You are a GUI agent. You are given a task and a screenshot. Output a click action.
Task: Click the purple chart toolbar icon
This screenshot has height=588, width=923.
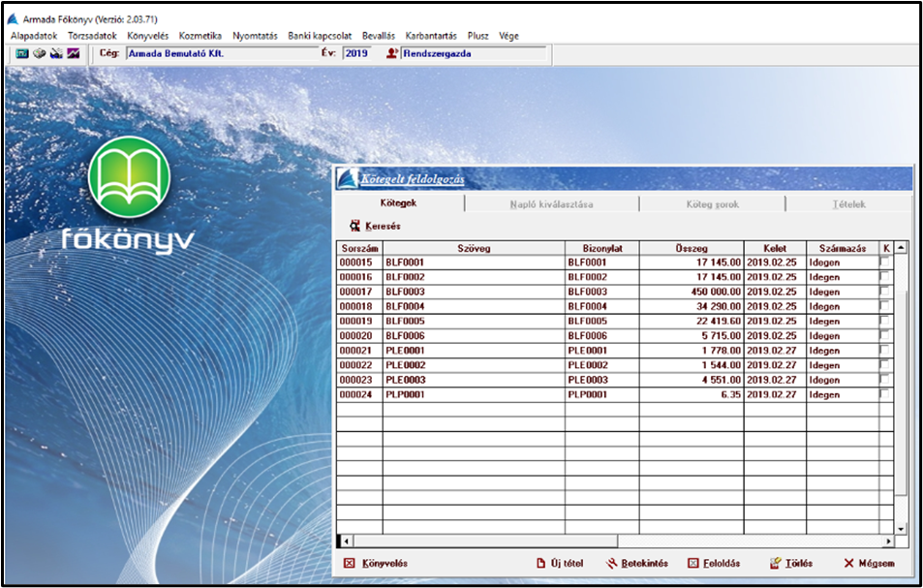pos(73,53)
